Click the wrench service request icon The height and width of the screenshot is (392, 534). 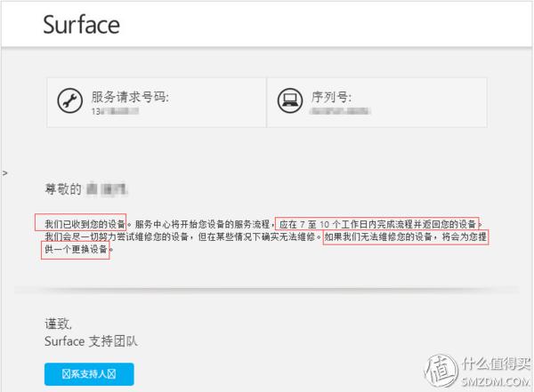(x=69, y=100)
